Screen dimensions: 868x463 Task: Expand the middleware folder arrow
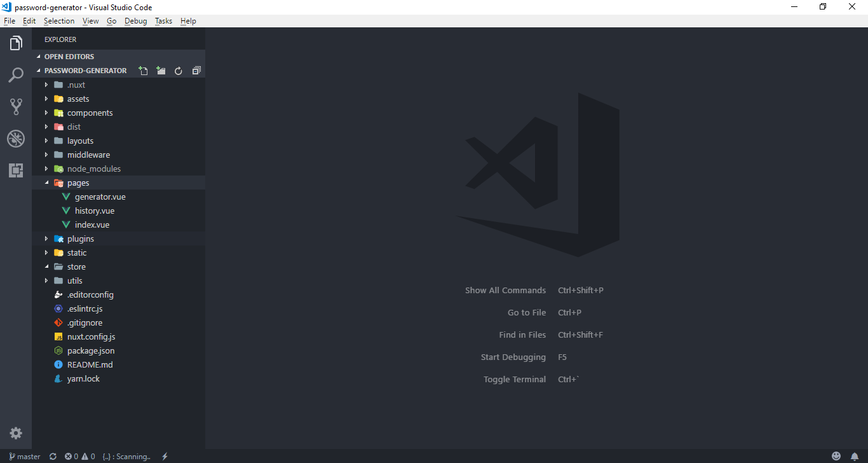tap(46, 155)
